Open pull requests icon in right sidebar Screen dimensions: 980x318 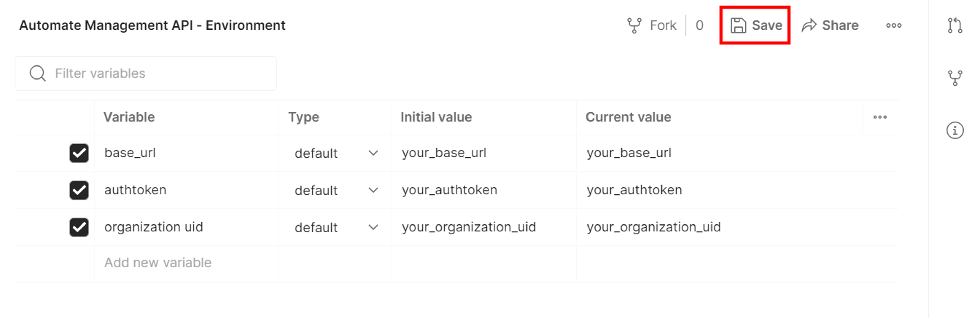pos(955,25)
